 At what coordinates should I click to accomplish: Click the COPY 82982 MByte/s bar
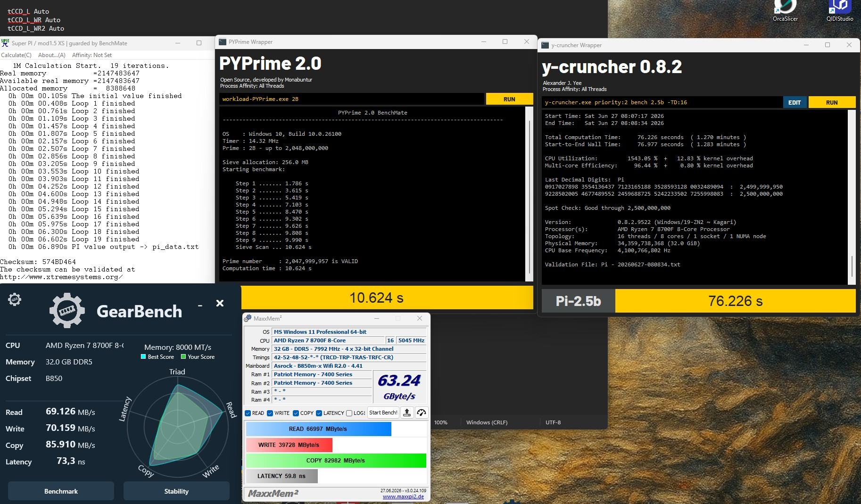click(336, 461)
